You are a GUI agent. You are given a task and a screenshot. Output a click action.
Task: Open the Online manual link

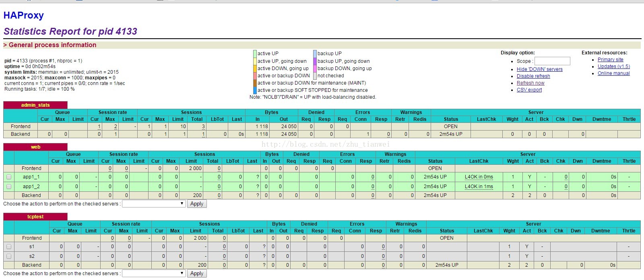pos(614,73)
